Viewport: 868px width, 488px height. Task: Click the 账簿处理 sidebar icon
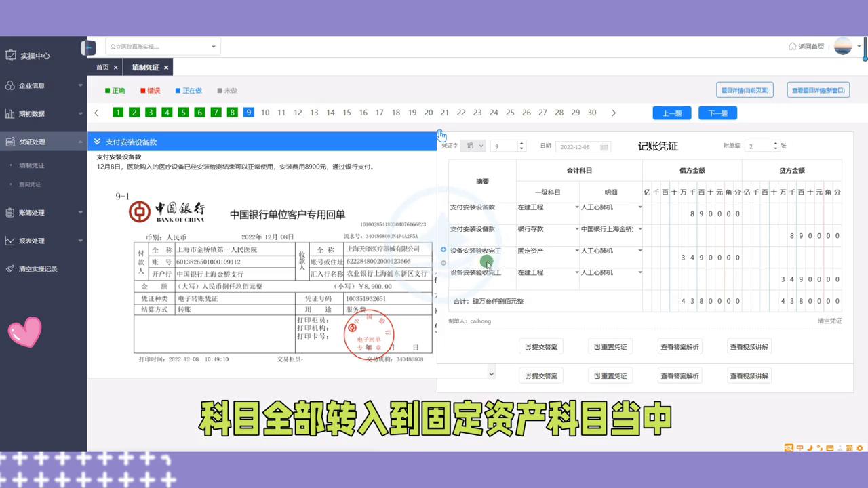point(9,212)
